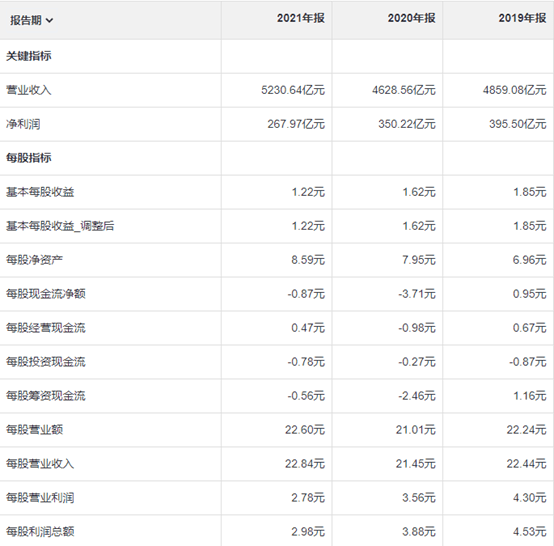The height and width of the screenshot is (546, 554).
Task: Click the 2019年报 column header
Action: 522,18
